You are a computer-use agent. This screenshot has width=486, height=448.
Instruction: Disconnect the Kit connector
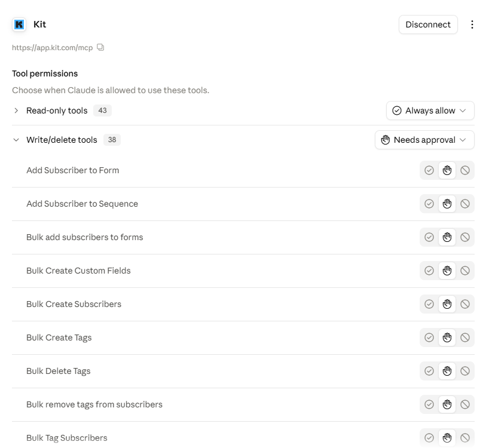click(x=428, y=24)
